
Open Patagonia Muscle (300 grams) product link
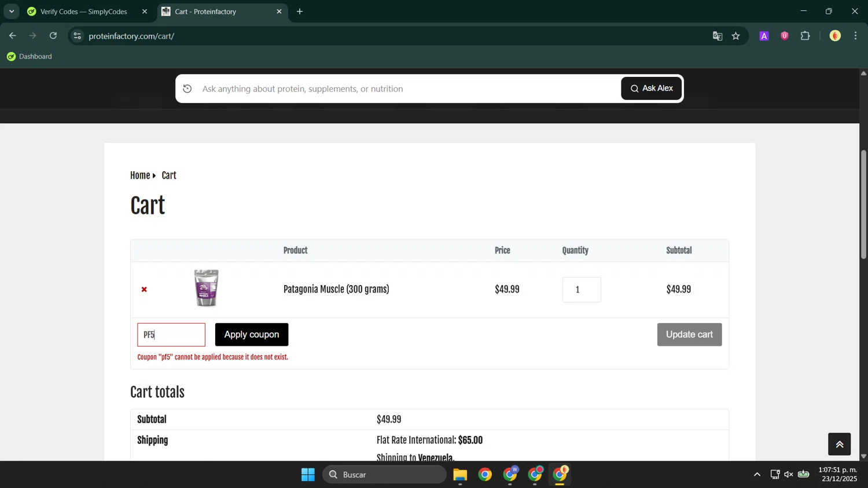coord(336,289)
